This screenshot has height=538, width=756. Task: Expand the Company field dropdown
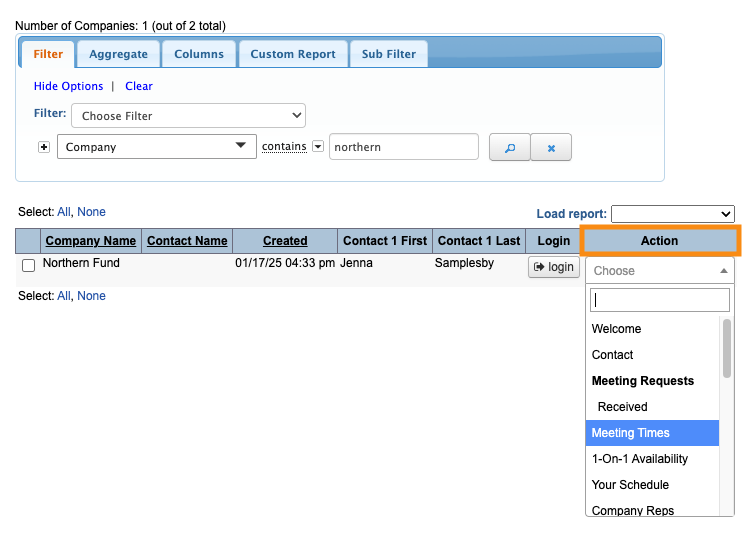(x=157, y=147)
